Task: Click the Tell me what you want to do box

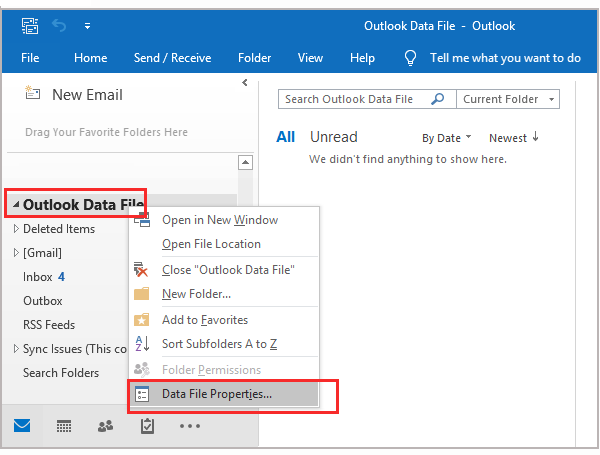Action: [505, 58]
